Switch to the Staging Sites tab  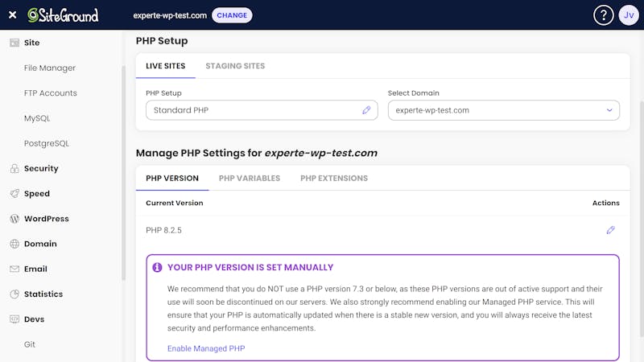[235, 66]
